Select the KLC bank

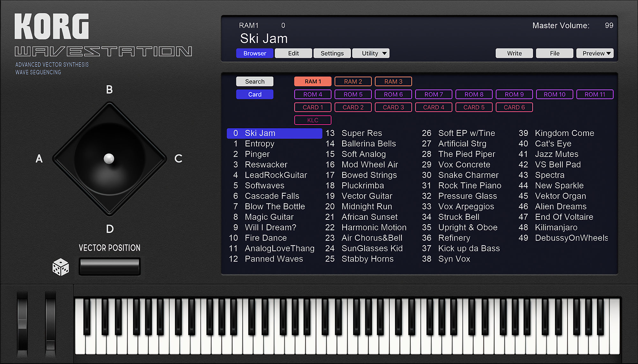coord(313,120)
